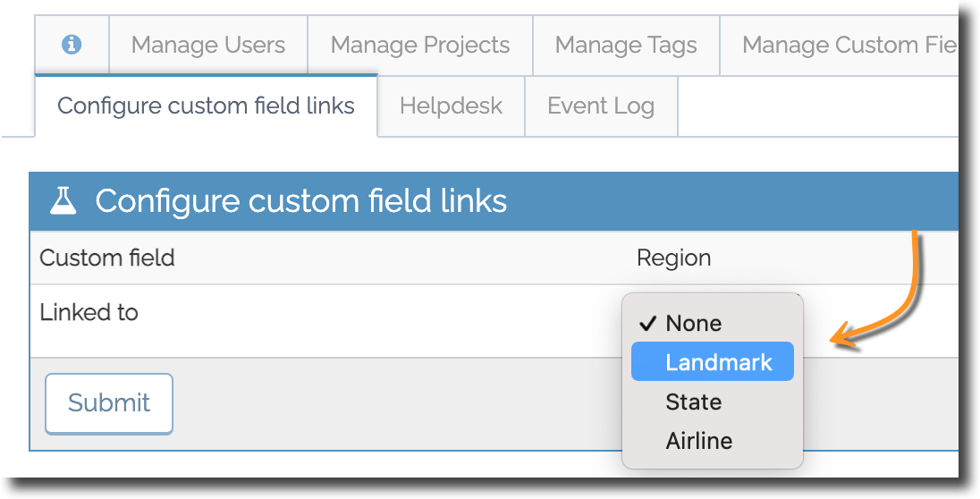Click the Region custom field value

[x=674, y=258]
